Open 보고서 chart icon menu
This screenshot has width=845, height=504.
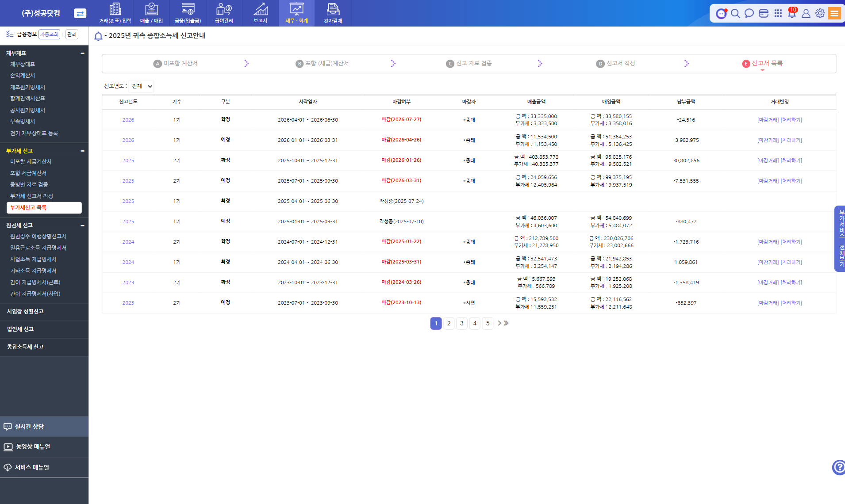pos(260,13)
